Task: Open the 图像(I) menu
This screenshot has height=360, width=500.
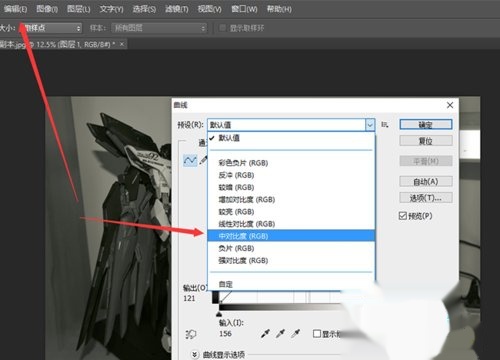Action: [x=47, y=9]
